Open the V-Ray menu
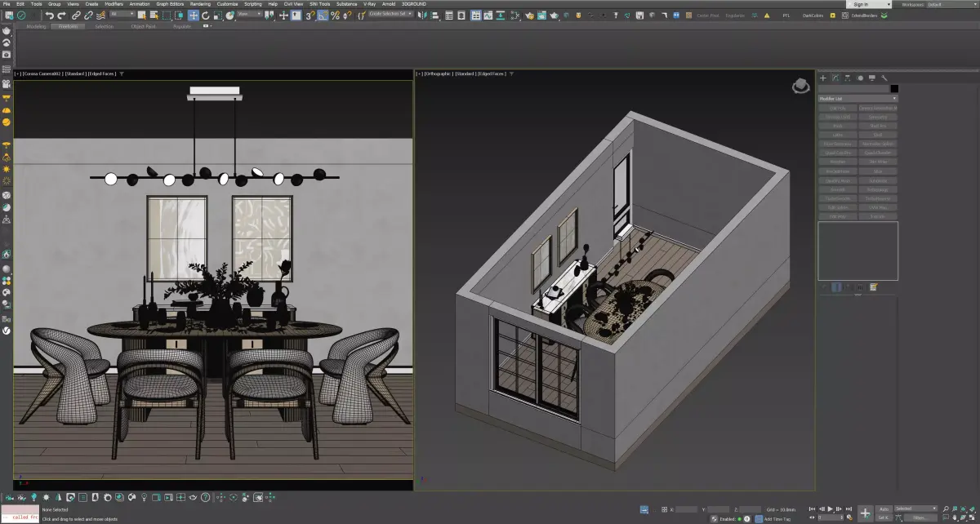The height and width of the screenshot is (524, 980). point(369,4)
